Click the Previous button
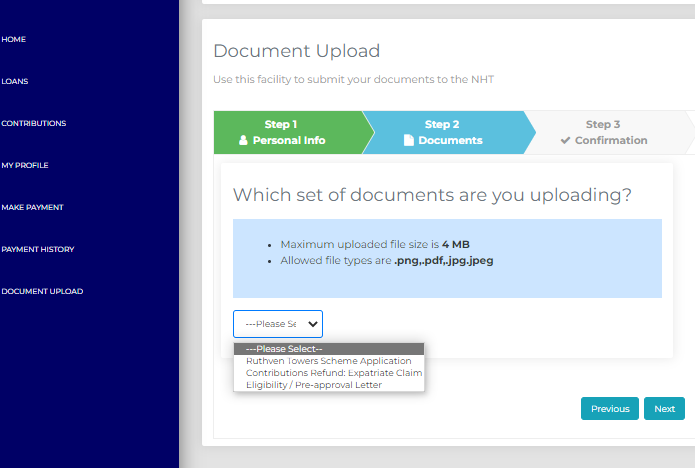Viewport: 695px width, 468px height. pos(609,409)
